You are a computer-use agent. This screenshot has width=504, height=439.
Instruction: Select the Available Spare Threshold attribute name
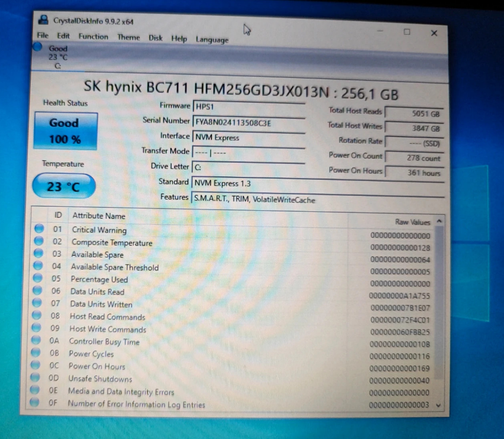pos(115,267)
